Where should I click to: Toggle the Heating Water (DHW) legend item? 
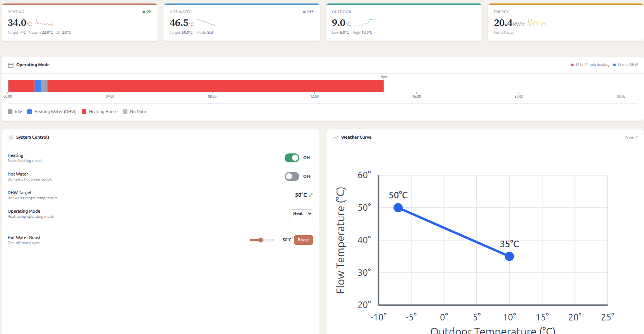(x=52, y=112)
